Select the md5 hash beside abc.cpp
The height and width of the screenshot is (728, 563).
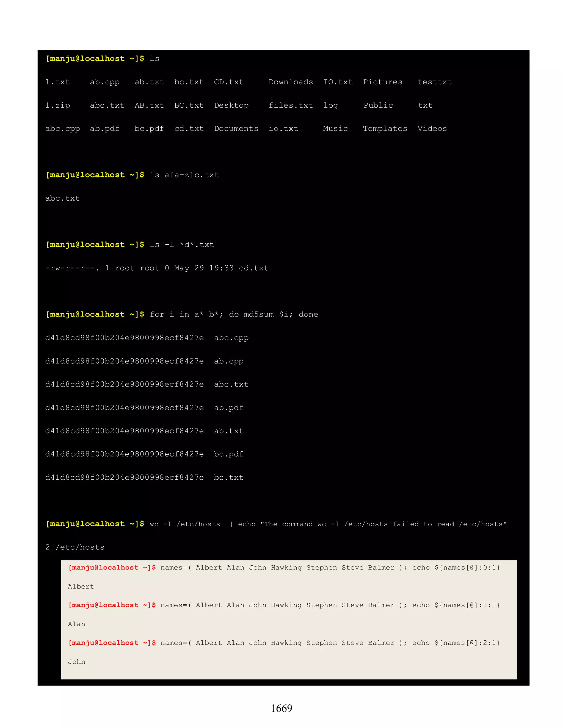(x=125, y=338)
